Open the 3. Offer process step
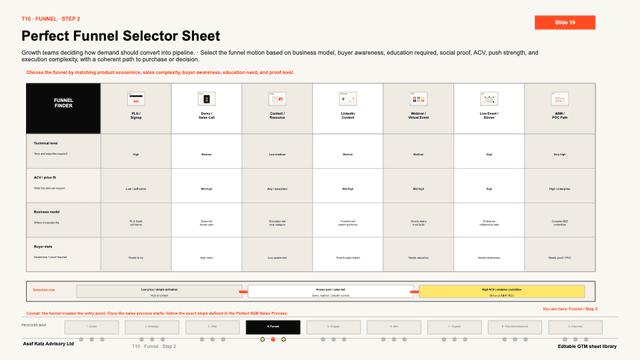 point(212,327)
